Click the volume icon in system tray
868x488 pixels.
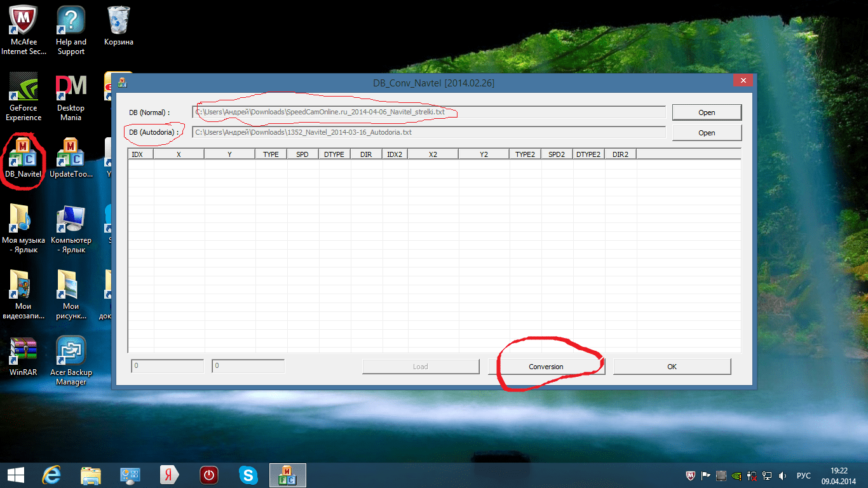point(782,475)
